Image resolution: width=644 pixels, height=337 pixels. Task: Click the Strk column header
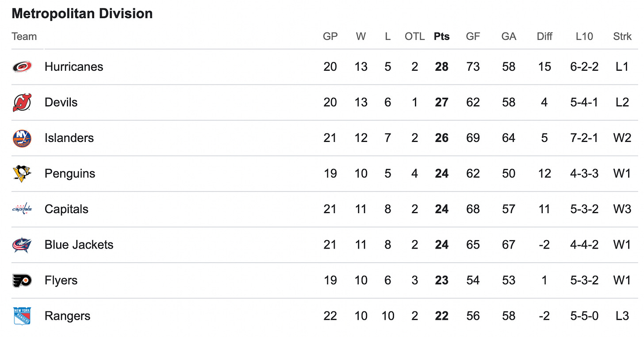click(622, 37)
